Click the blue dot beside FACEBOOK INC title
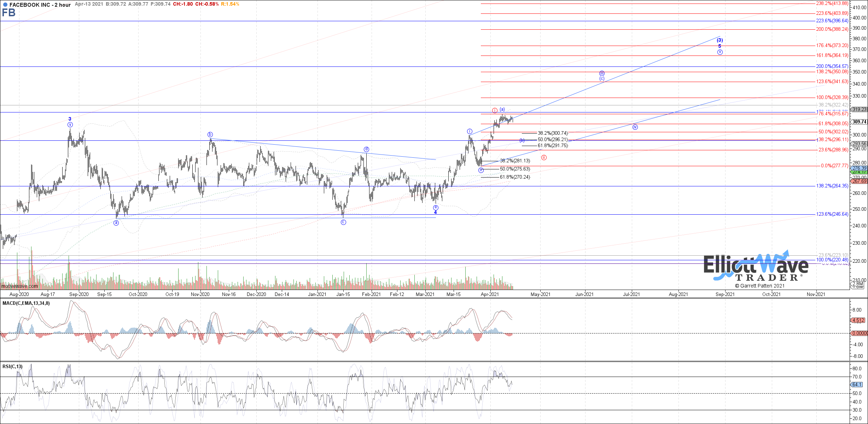The image size is (868, 424). click(5, 5)
